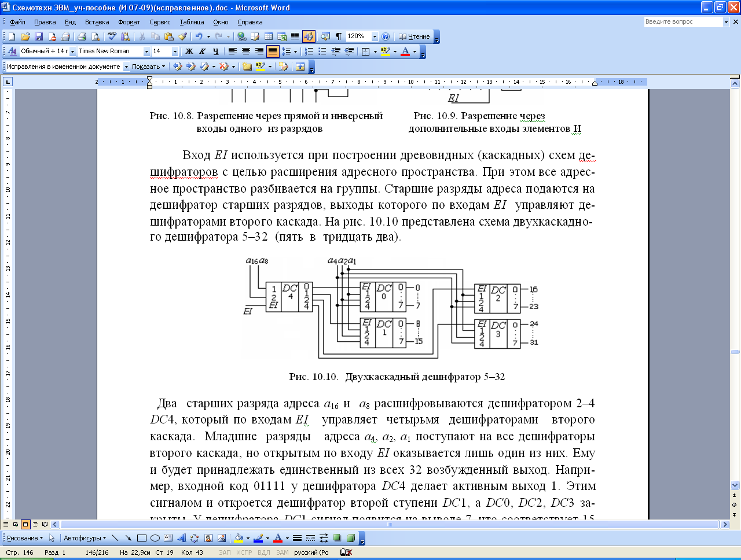Open the 'Формат' menu
Screen dimensions: 741x560
point(129,22)
